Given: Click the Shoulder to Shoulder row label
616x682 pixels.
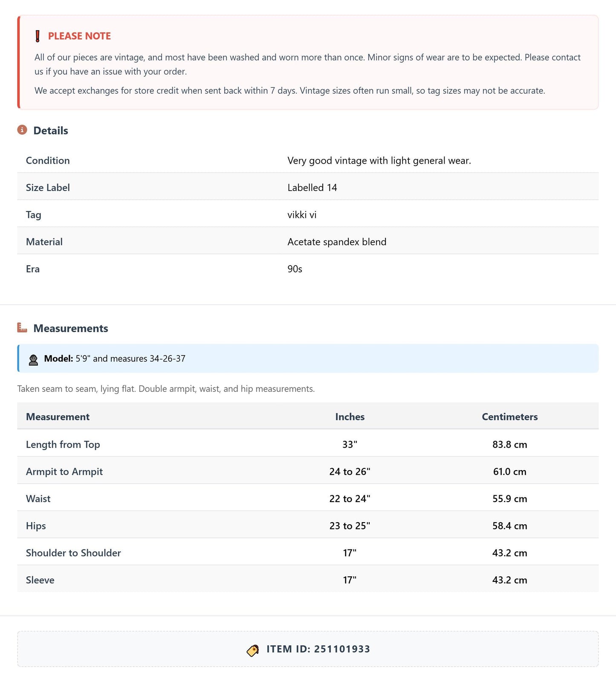Looking at the screenshot, I should (73, 553).
